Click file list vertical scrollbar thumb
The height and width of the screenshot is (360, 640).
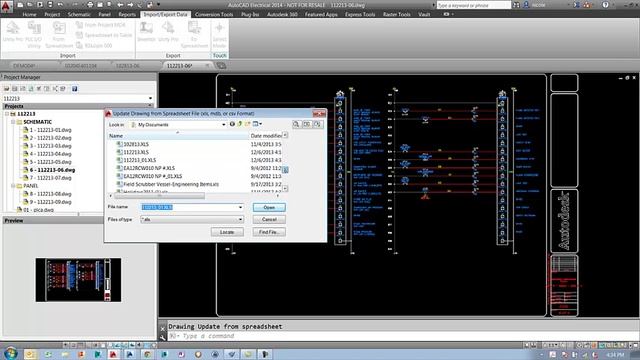[x=285, y=169]
